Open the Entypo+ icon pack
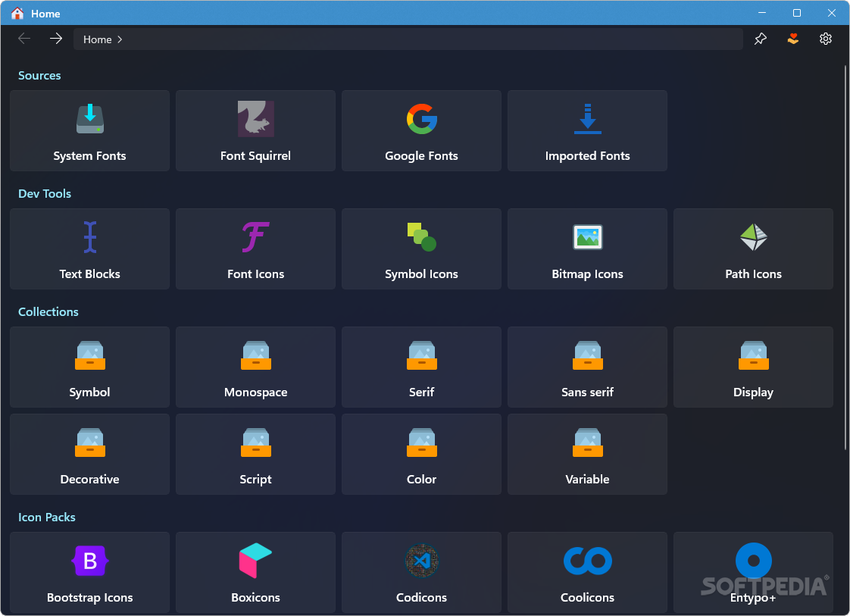 coord(753,573)
